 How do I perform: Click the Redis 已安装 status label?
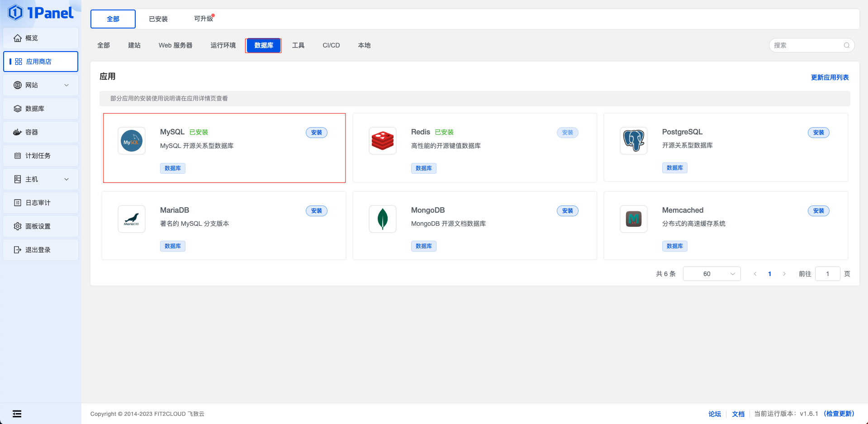click(x=444, y=132)
